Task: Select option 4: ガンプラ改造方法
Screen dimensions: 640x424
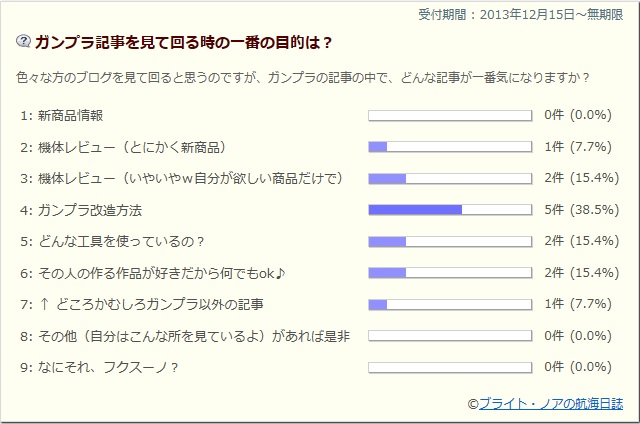Action: click(81, 210)
